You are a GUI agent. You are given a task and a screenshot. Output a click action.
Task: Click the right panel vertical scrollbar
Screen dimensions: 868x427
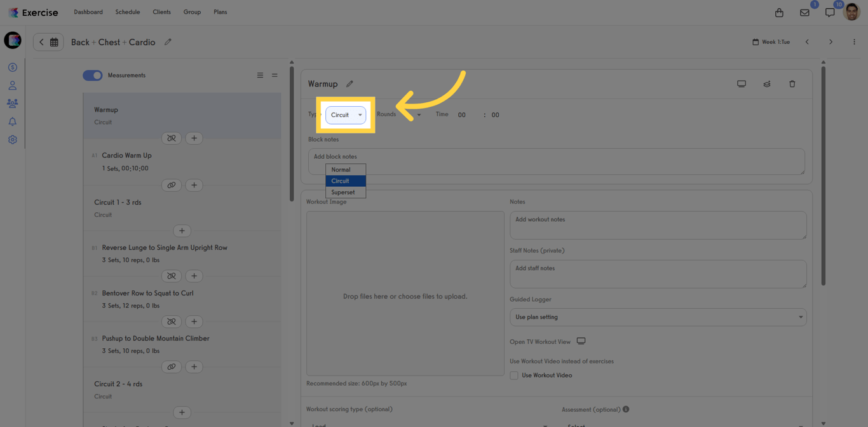823,175
